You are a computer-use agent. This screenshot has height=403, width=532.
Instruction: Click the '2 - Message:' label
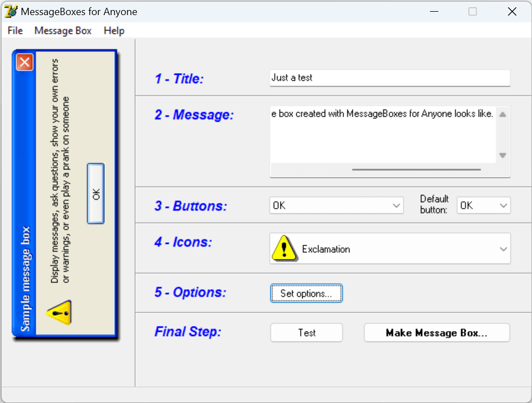[194, 115]
